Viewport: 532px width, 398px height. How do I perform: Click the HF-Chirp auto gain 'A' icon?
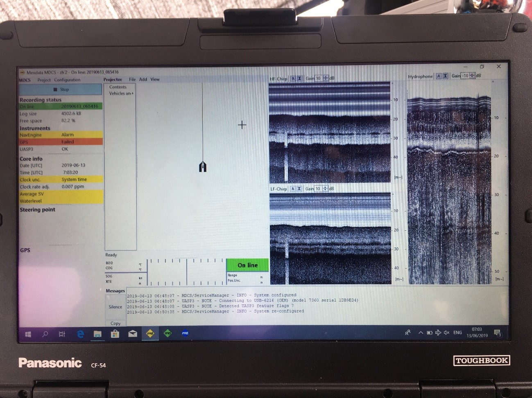click(x=293, y=79)
